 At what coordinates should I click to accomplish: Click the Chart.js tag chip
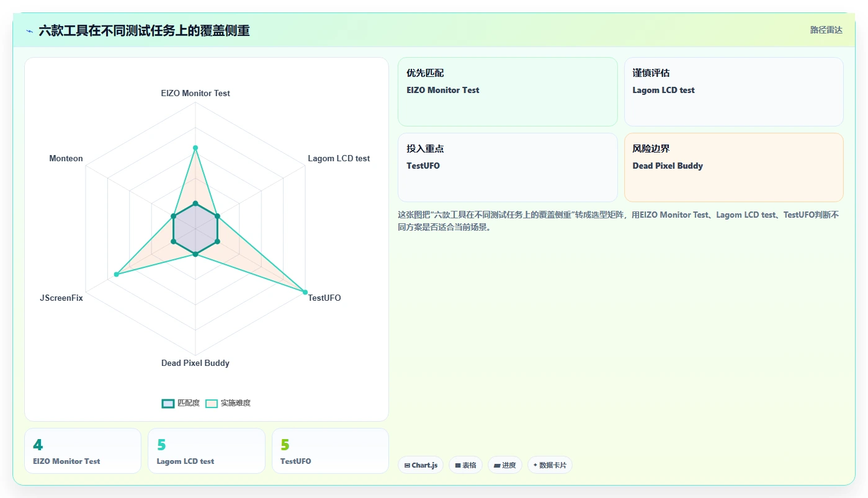point(421,465)
